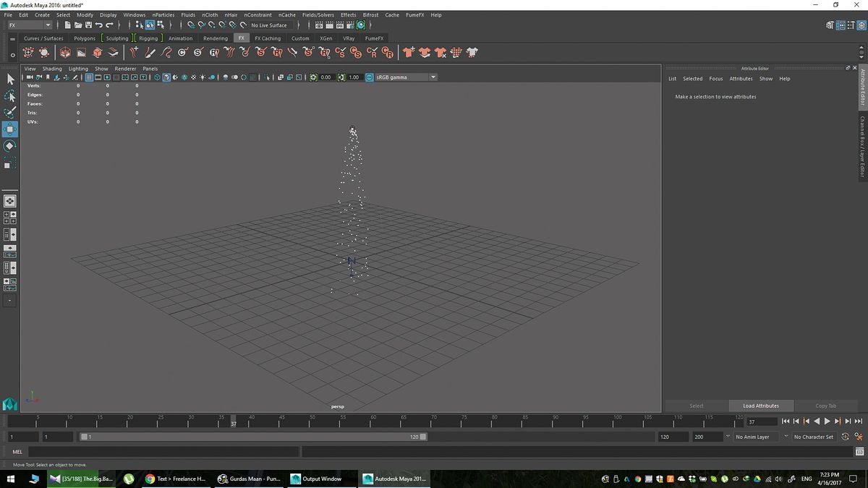Open the No Character Set dropdown
The height and width of the screenshot is (488, 868).
[814, 437]
